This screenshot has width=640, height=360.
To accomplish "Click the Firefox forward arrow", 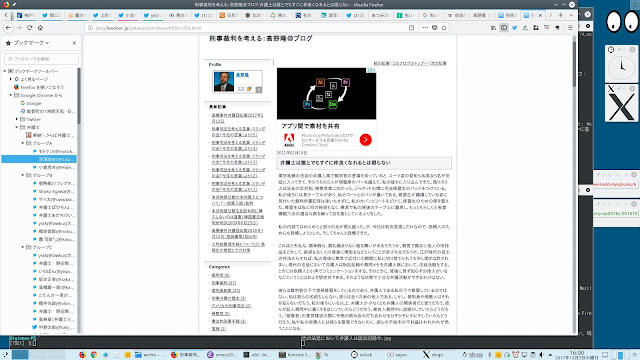I will [19, 28].
